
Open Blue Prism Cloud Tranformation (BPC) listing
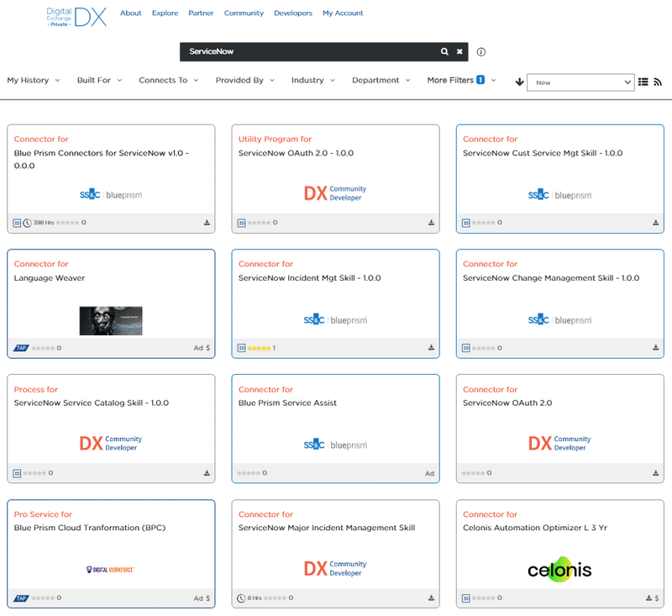(x=90, y=528)
